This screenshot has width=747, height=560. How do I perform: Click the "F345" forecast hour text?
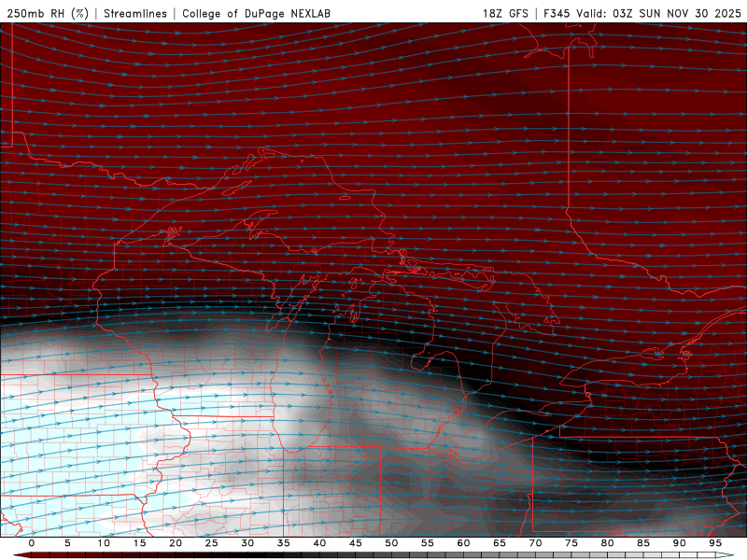tap(557, 13)
